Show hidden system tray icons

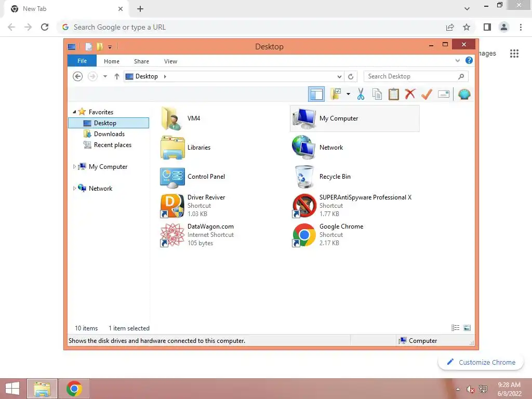click(x=458, y=389)
